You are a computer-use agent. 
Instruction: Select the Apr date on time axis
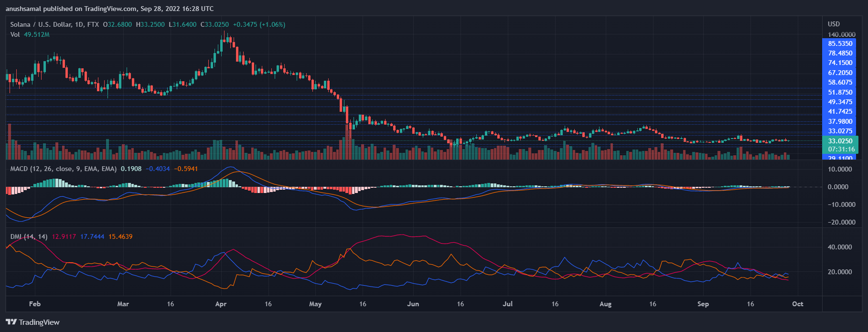pos(221,304)
